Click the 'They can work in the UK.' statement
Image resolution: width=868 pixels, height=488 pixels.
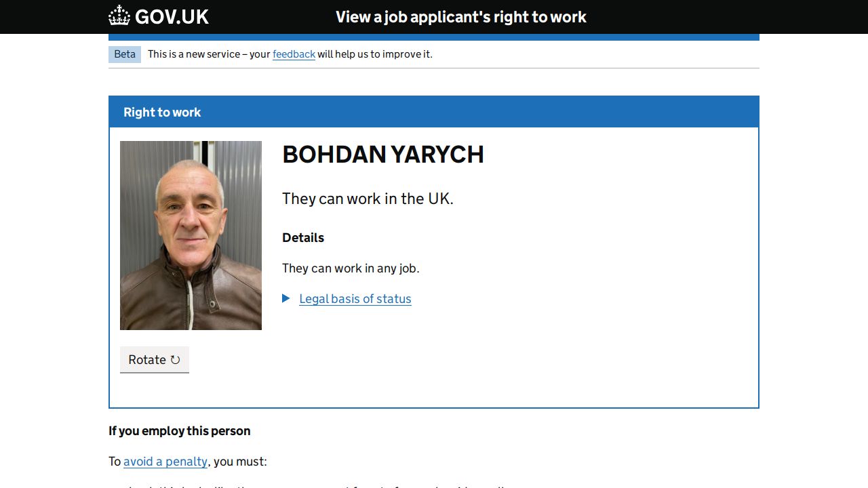368,199
